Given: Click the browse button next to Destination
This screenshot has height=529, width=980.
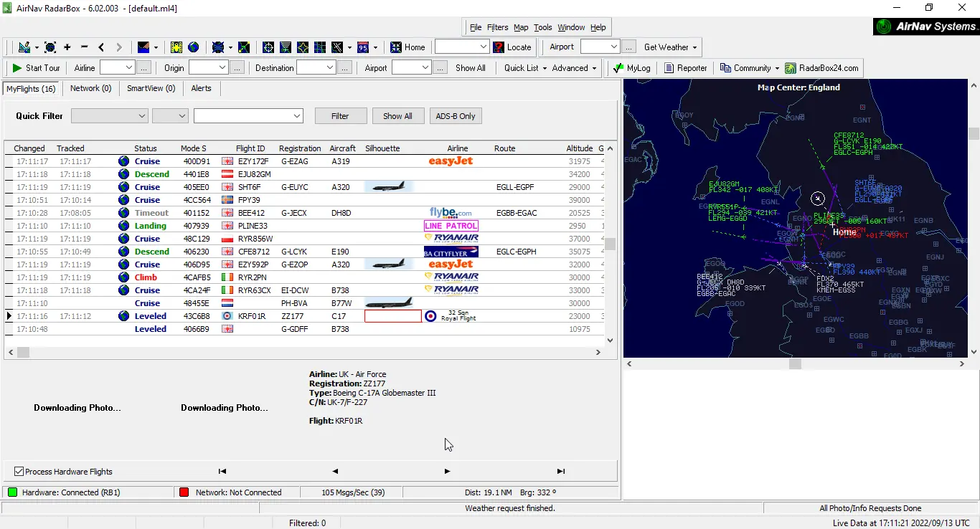Looking at the screenshot, I should [345, 68].
